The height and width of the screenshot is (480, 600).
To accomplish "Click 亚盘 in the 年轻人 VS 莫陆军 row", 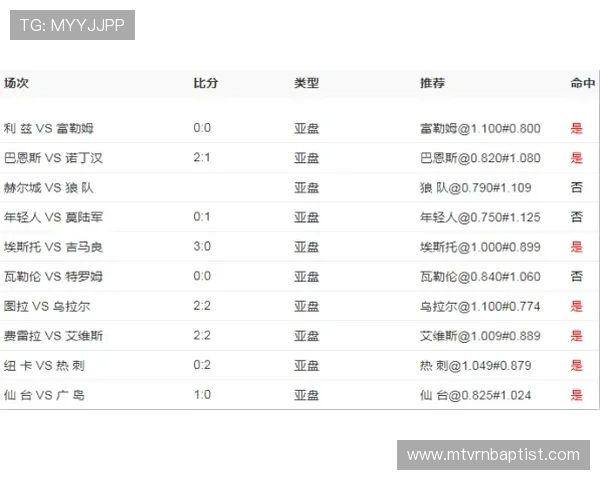I will (306, 217).
